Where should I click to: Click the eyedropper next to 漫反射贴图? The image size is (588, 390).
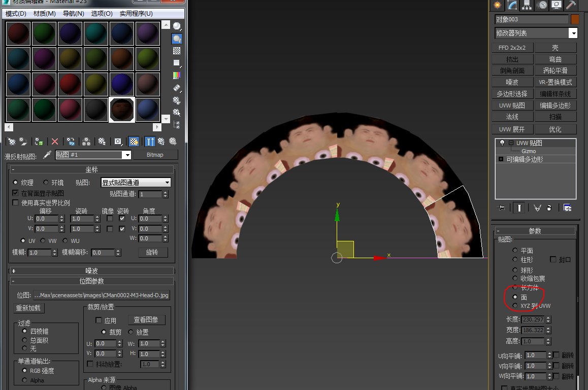point(47,155)
